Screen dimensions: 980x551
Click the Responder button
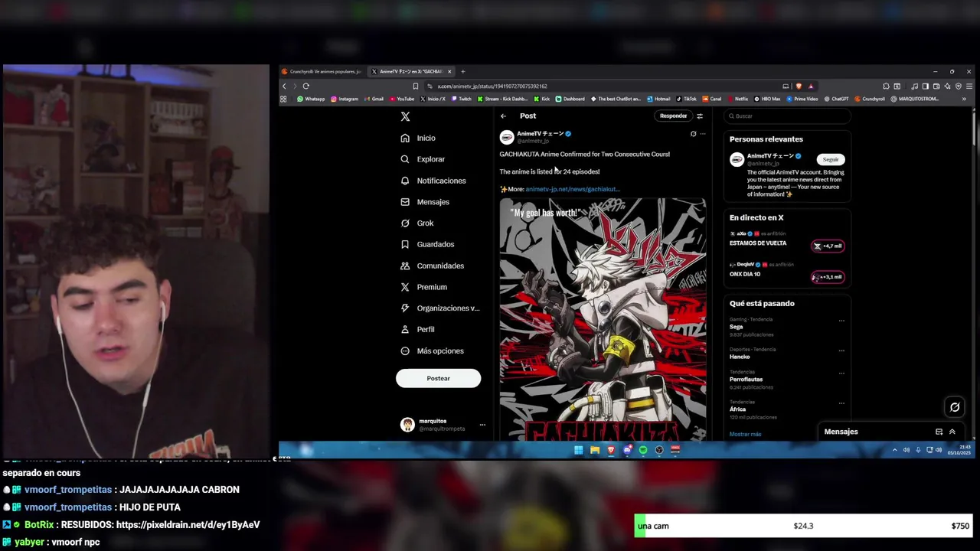pyautogui.click(x=673, y=116)
